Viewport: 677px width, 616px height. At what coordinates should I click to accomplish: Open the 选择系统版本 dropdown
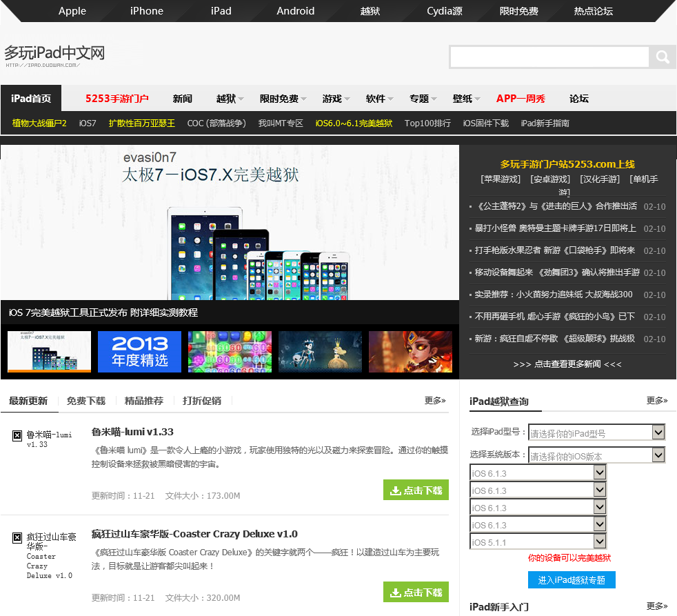[x=597, y=455]
